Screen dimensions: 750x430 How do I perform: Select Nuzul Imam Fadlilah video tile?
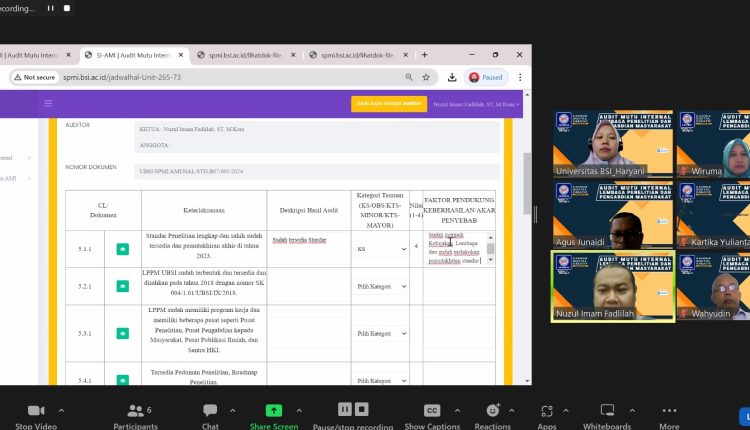(613, 286)
